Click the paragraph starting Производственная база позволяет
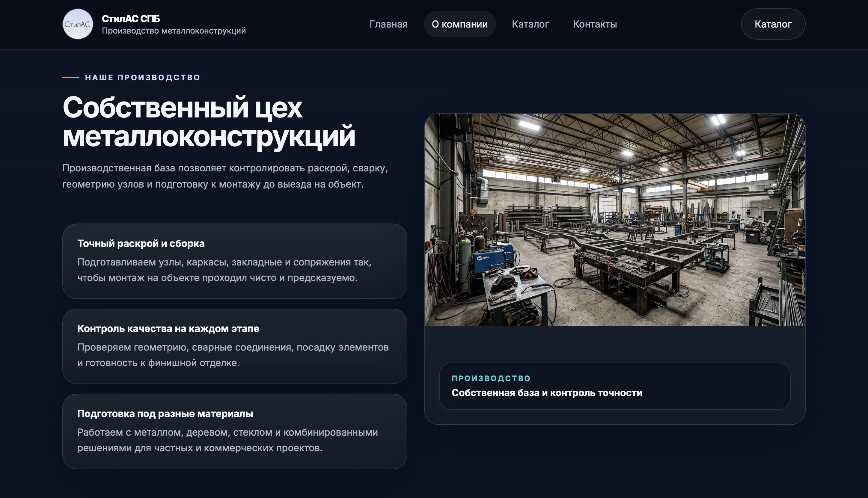868x498 pixels. coord(225,176)
